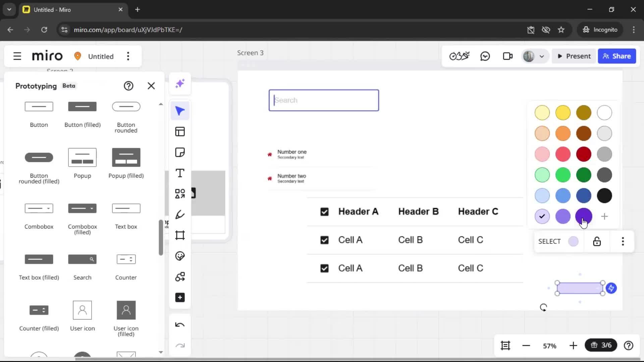644x362 pixels.
Task: Select the Combobox component
Action: (39, 216)
